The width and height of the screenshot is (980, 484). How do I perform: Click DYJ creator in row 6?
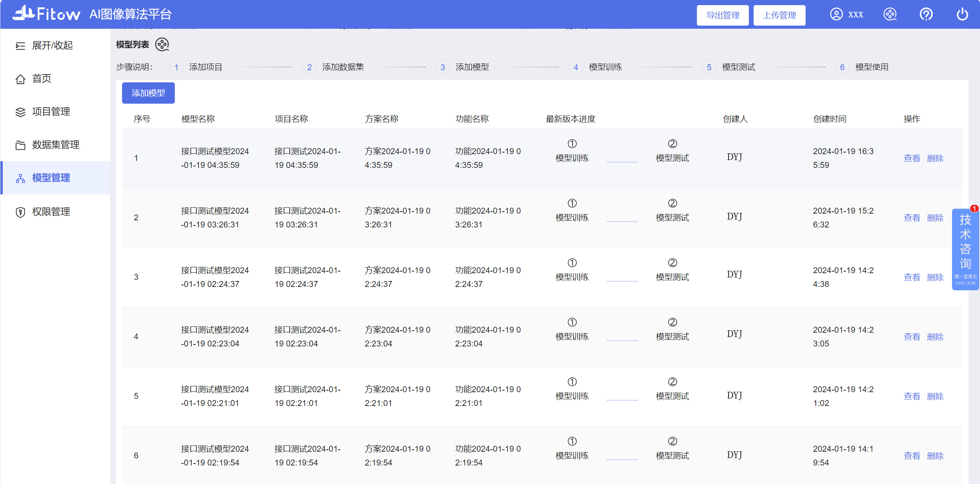[735, 455]
